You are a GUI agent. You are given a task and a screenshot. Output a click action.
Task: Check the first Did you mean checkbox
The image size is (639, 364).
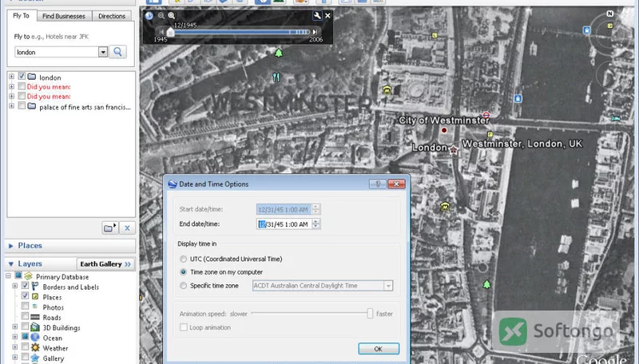(x=22, y=86)
